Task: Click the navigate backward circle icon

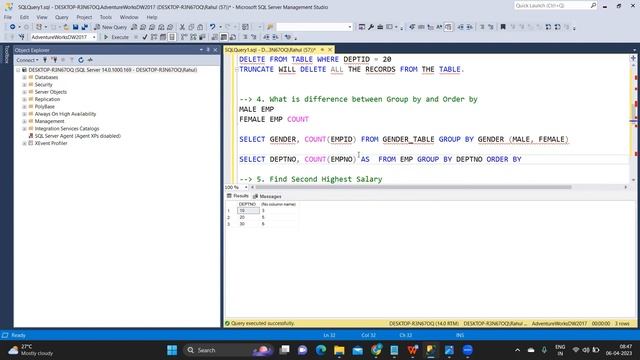Action: pos(13,27)
